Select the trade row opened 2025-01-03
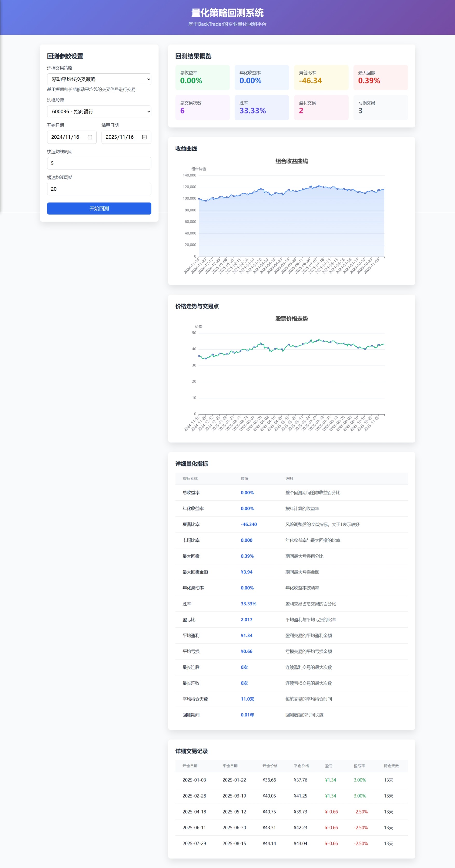This screenshot has height=868, width=455. point(291,780)
